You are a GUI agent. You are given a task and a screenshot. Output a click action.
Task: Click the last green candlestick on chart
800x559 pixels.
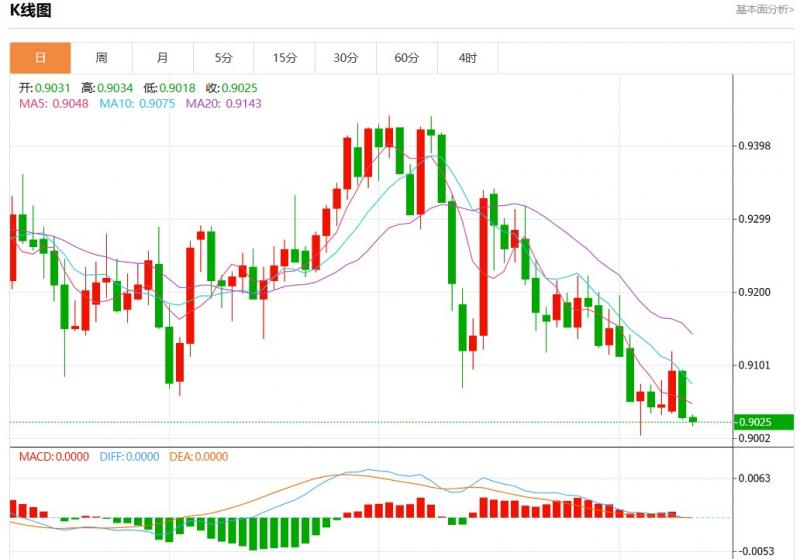[x=693, y=420]
